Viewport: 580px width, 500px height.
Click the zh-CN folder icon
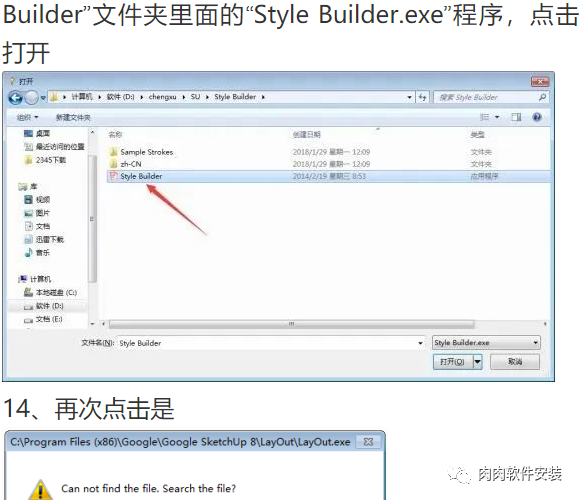[x=113, y=164]
